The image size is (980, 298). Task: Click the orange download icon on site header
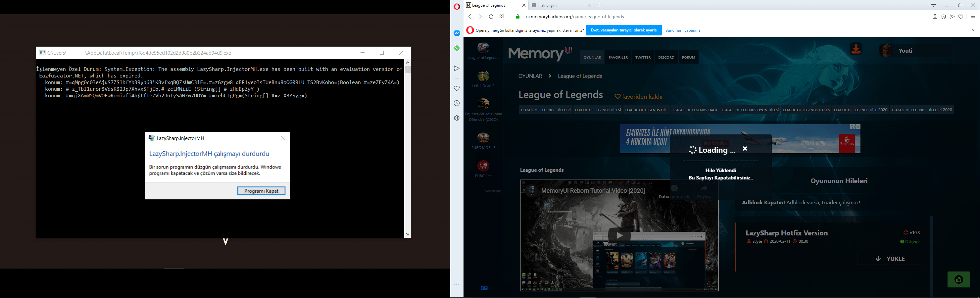point(856,49)
